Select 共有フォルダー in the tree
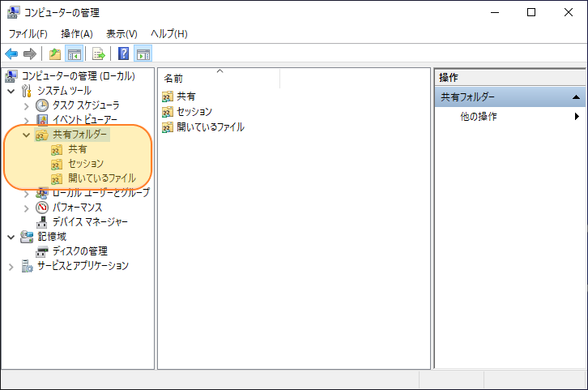Image resolution: width=588 pixels, height=390 pixels. tap(80, 135)
